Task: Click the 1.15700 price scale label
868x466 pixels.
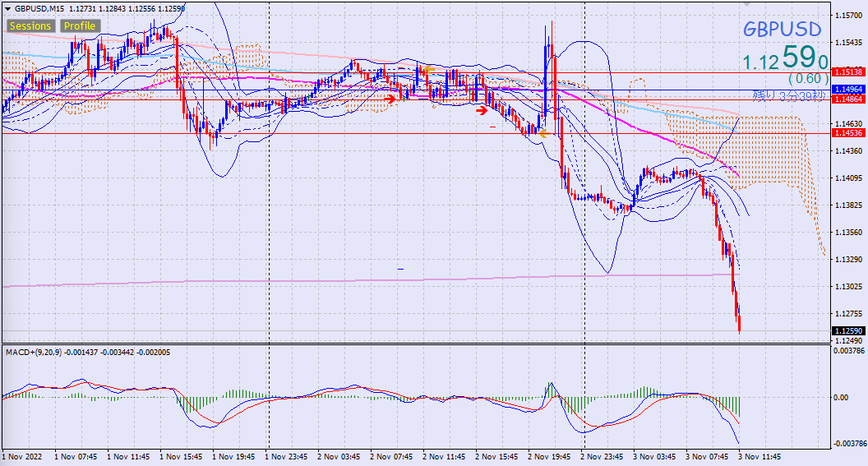Action: click(848, 15)
